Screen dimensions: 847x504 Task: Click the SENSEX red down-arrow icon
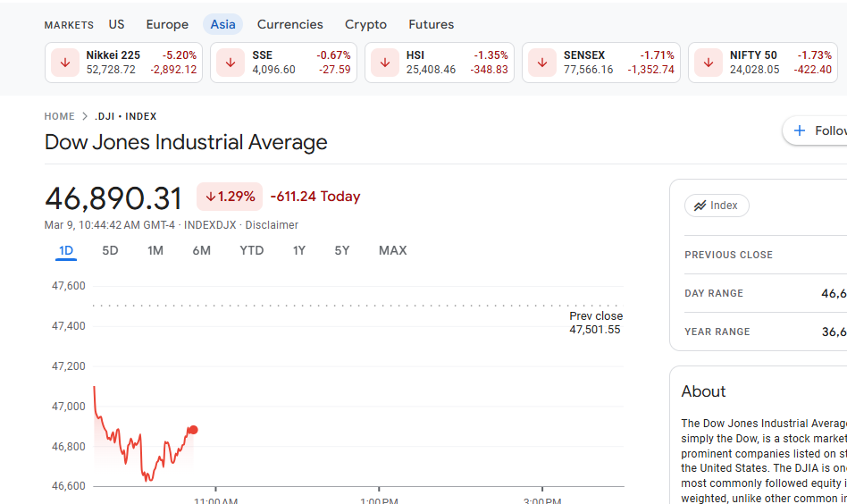point(542,63)
